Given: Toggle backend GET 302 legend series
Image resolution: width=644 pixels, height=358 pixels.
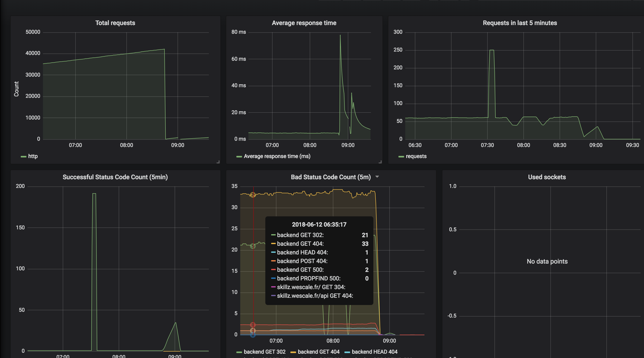Looking at the screenshot, I should point(265,352).
